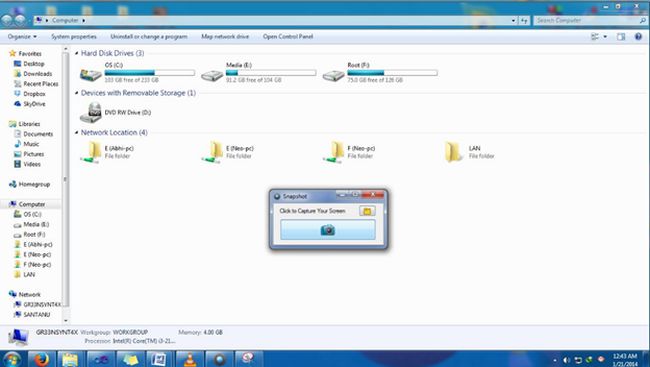Collapse the Hard Disk Drives group

click(x=77, y=53)
